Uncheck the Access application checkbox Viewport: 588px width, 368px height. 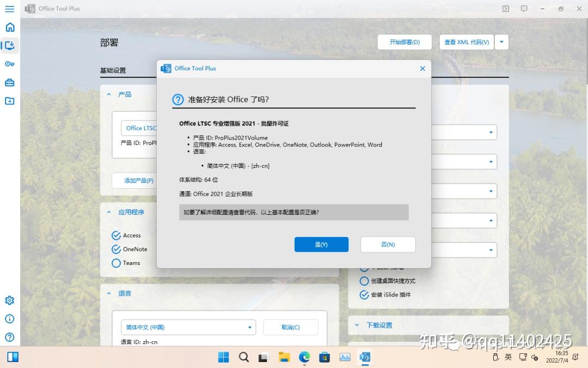[x=115, y=236]
